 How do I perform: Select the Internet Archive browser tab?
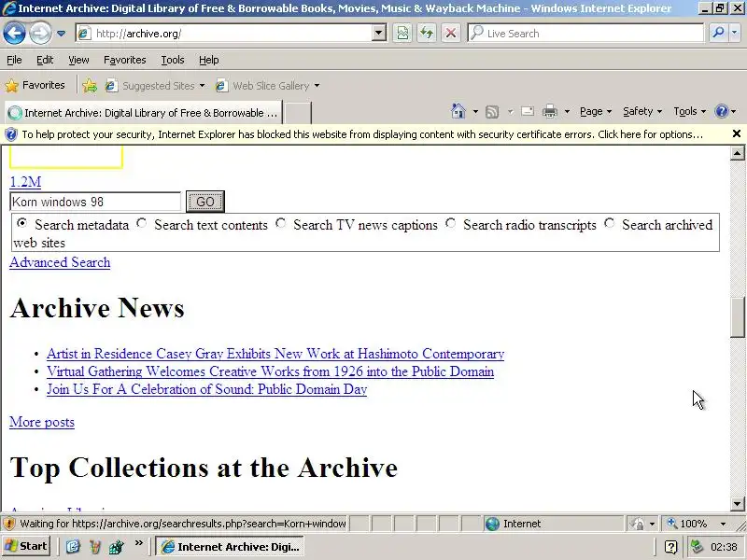[143, 113]
